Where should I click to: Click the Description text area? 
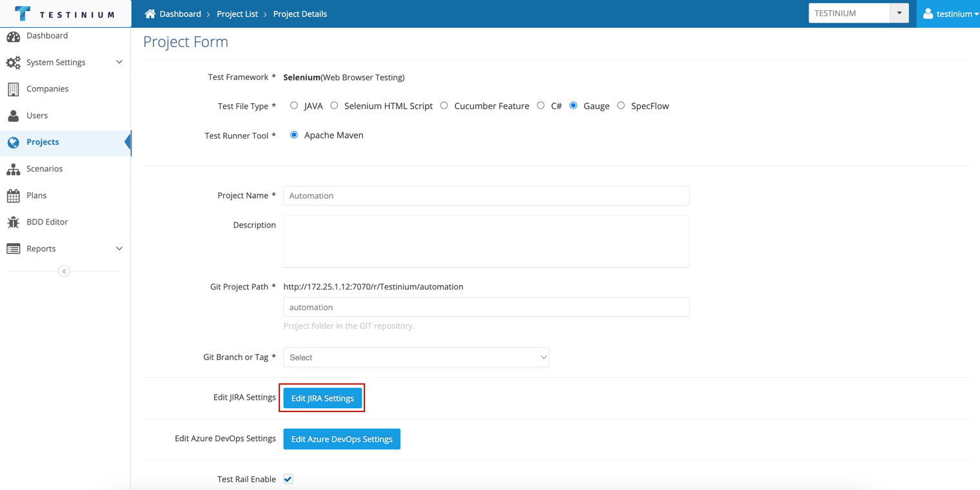pyautogui.click(x=486, y=241)
